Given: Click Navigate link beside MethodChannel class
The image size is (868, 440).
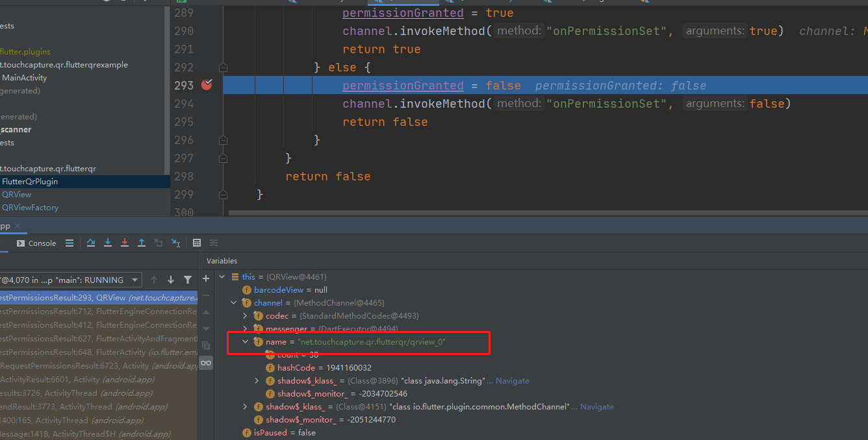Looking at the screenshot, I should pyautogui.click(x=596, y=407).
